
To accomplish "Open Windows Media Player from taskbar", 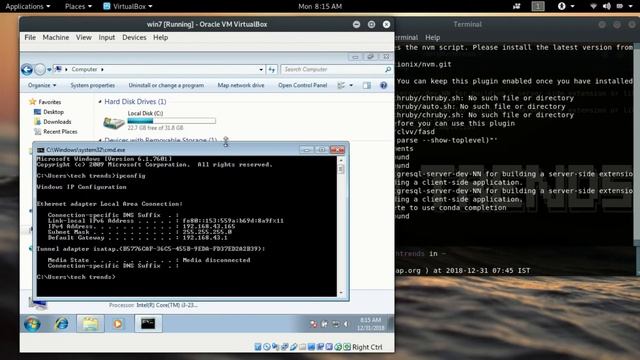I will coord(118,324).
